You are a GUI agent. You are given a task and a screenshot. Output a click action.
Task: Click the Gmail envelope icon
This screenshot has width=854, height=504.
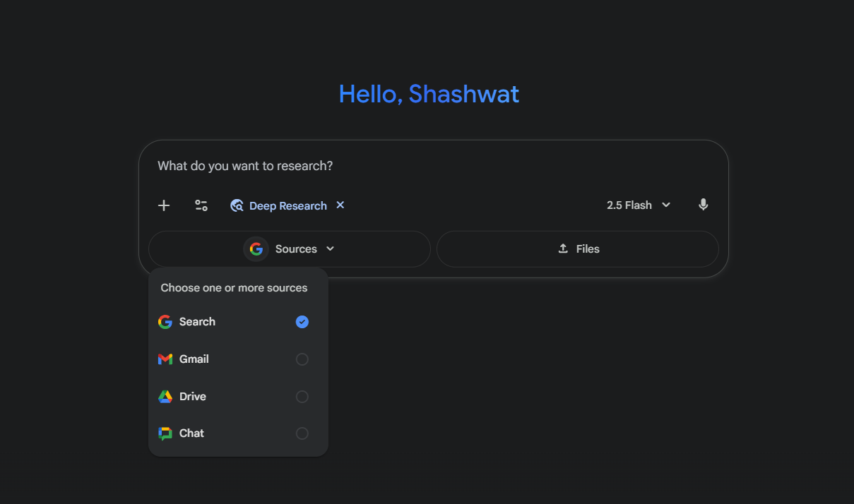[x=165, y=359]
